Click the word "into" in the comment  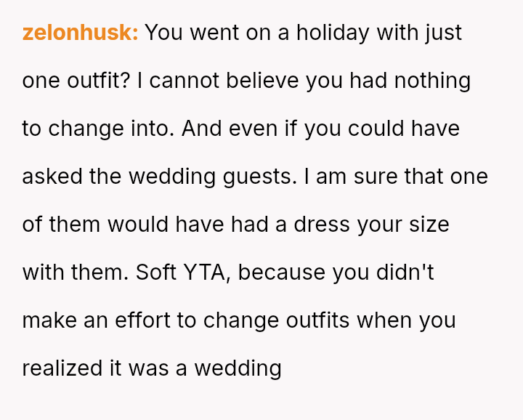click(150, 129)
